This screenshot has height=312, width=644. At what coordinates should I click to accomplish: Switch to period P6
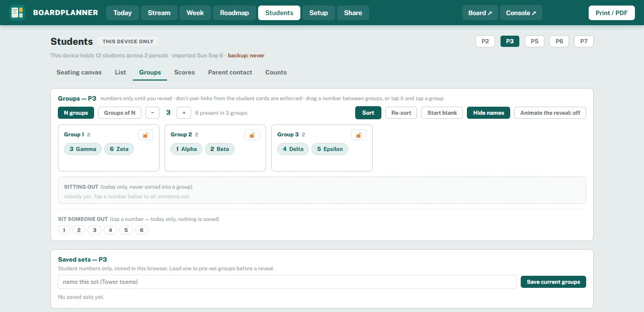(x=559, y=41)
